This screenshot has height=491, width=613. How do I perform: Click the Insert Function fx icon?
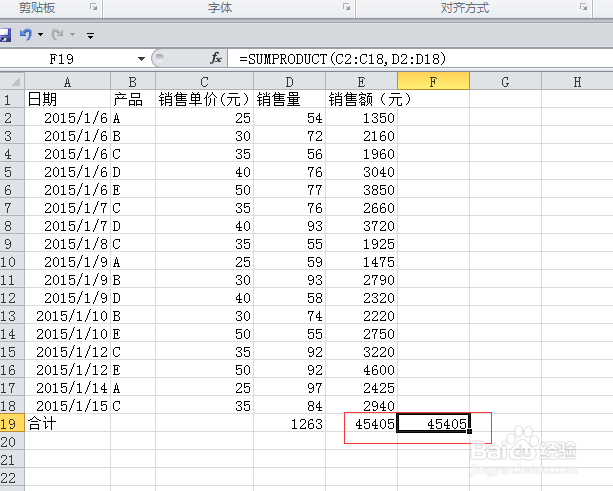click(x=216, y=59)
